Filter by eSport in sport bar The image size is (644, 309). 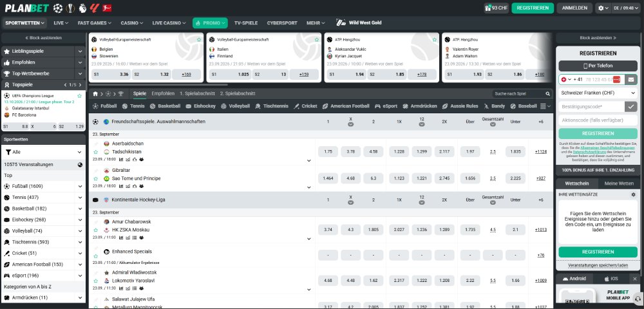pyautogui.click(x=386, y=106)
